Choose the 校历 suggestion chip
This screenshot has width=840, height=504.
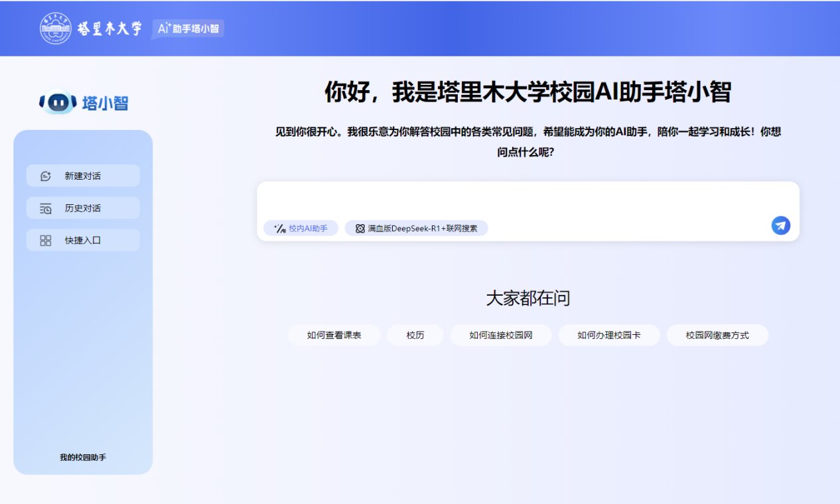click(x=415, y=336)
